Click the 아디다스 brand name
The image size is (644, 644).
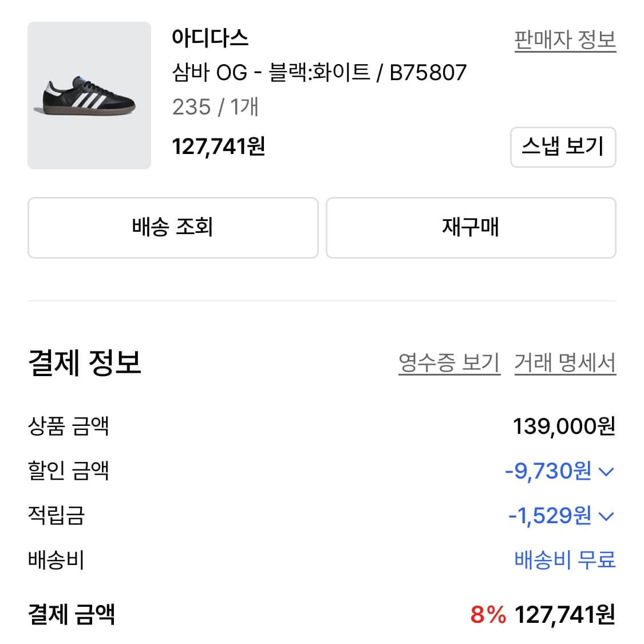click(210, 38)
